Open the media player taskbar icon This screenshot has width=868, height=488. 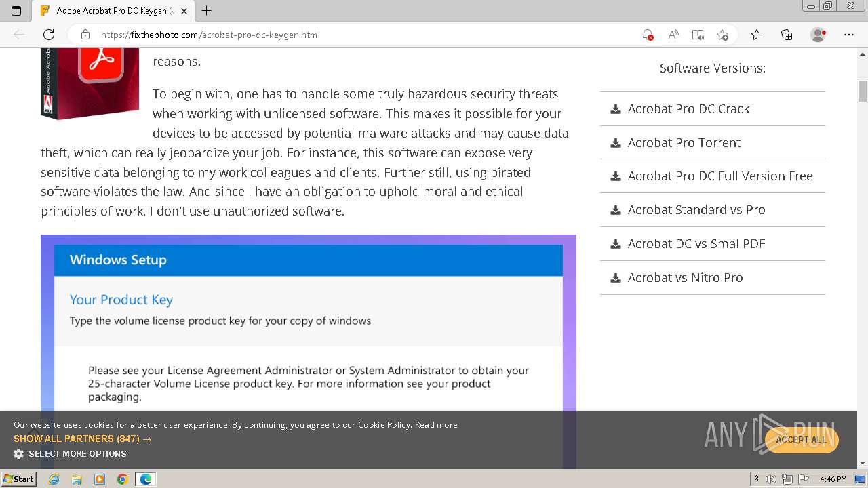[x=100, y=479]
